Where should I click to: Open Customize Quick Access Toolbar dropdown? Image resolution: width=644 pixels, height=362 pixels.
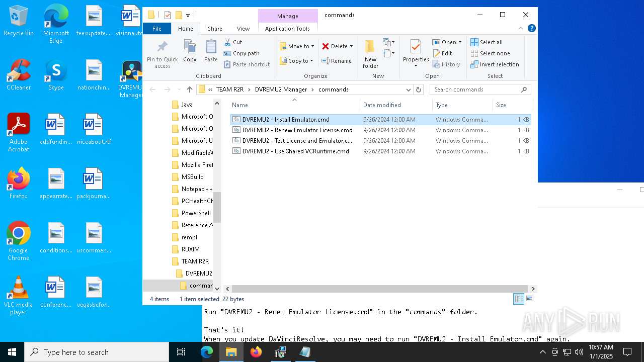pyautogui.click(x=188, y=16)
